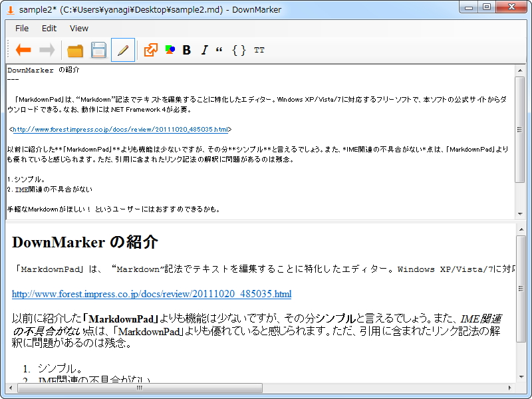Click the preview pane scroll up arrow
The height and width of the screenshot is (399, 532).
tap(521, 229)
